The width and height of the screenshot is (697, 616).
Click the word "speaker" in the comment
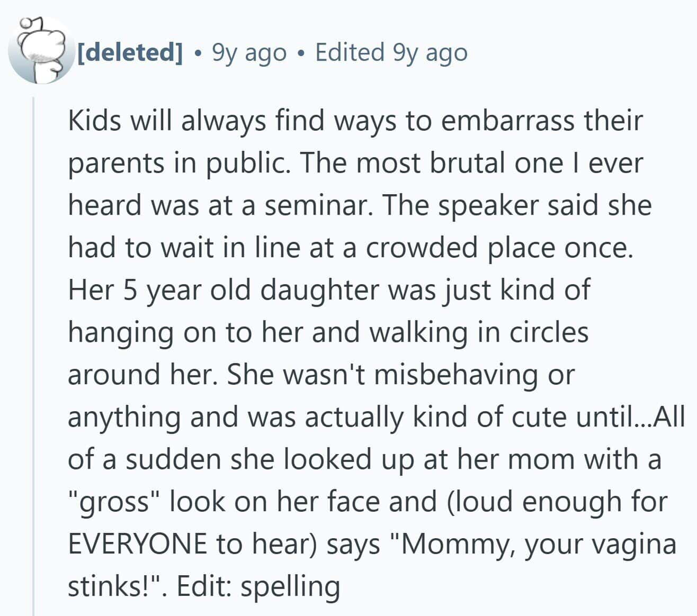[493, 205]
